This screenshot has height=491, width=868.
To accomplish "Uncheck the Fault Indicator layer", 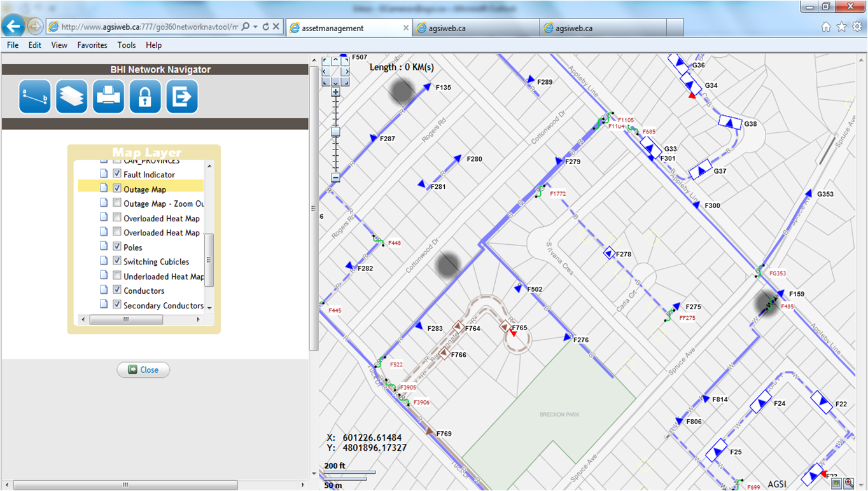I will coord(117,174).
